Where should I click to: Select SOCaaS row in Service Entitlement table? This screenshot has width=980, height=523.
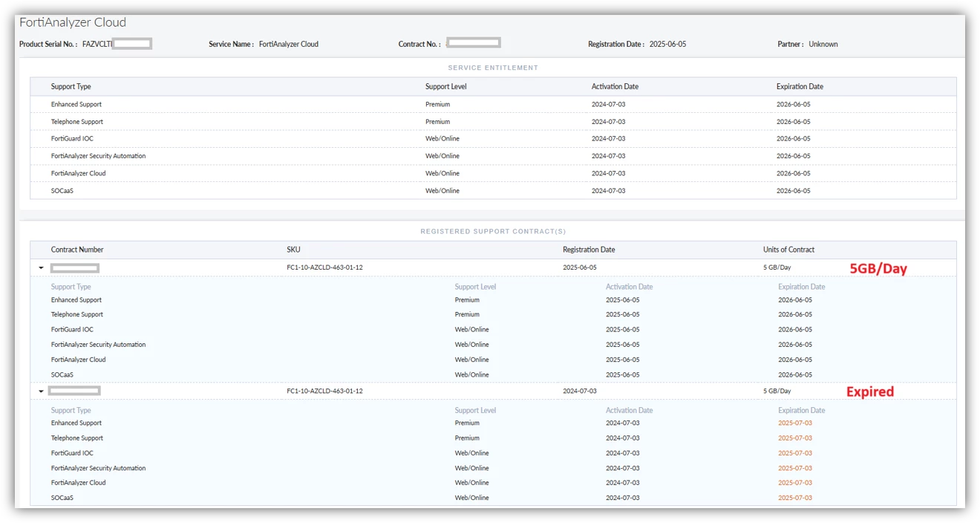click(493, 191)
